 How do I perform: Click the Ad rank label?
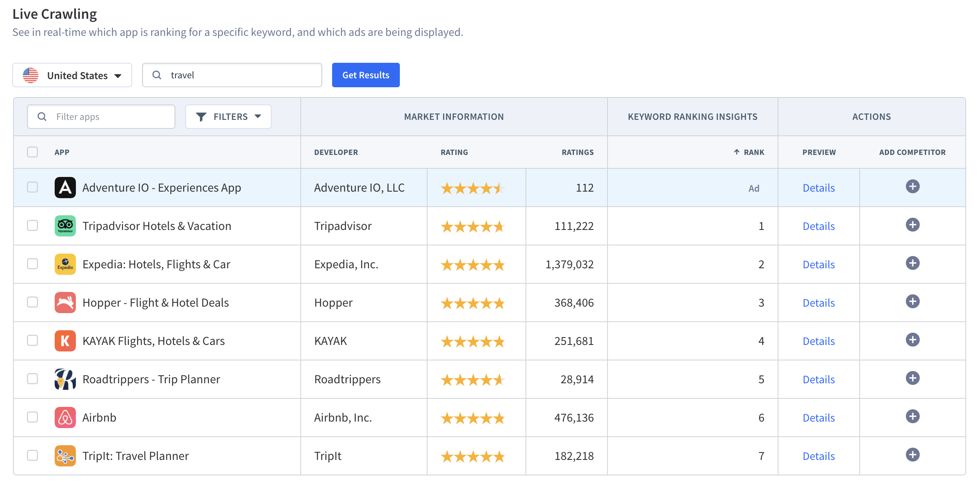point(754,188)
